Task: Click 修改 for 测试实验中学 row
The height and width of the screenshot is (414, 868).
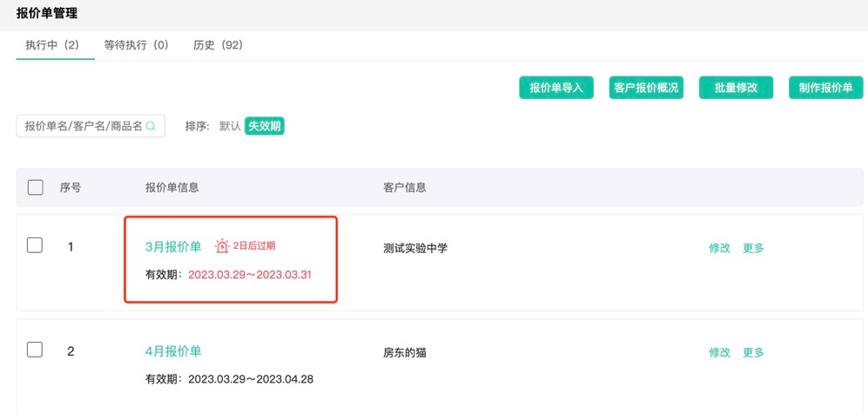Action: [x=719, y=248]
